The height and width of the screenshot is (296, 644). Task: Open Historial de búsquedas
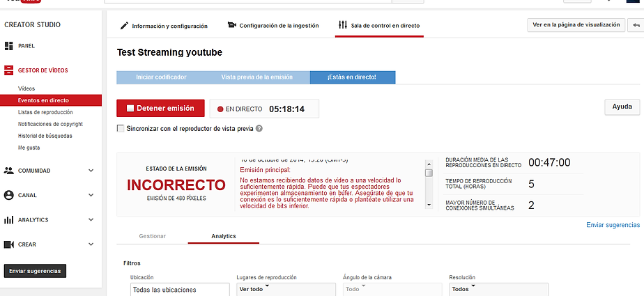(x=45, y=136)
